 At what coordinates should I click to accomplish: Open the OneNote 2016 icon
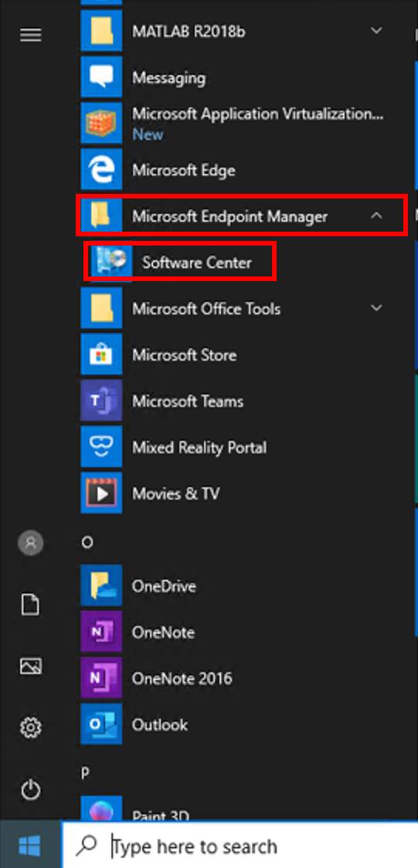pos(101,678)
